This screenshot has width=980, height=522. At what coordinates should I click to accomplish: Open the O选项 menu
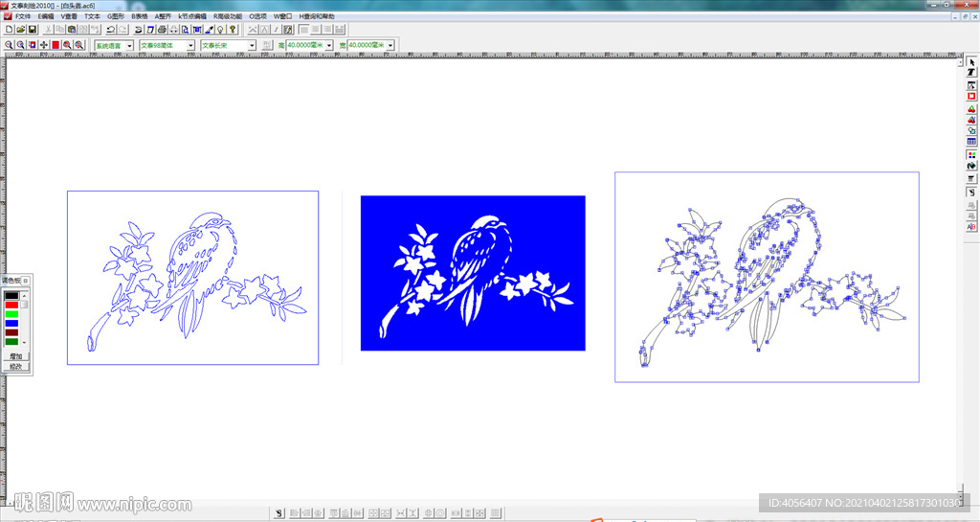(257, 16)
